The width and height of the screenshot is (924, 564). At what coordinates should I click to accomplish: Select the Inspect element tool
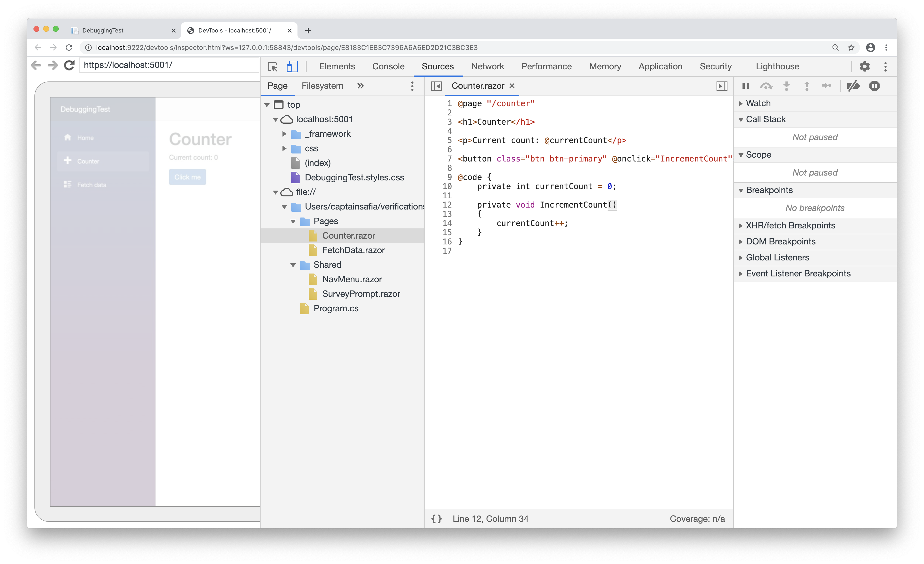coord(273,66)
